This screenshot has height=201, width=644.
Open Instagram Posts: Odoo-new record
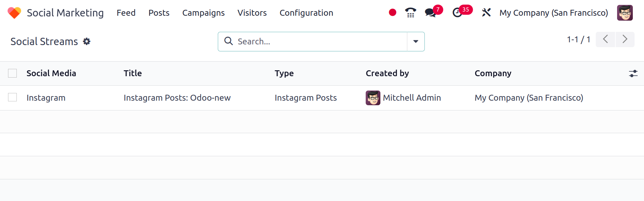(177, 98)
